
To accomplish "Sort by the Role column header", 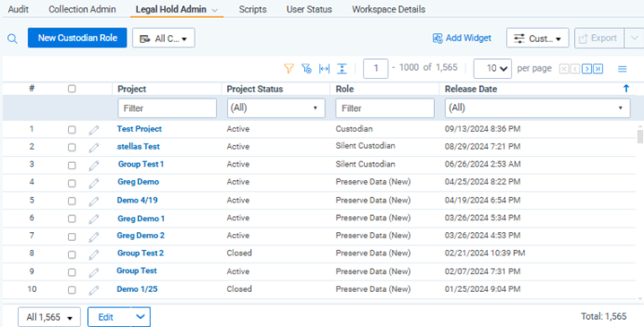I will coord(344,89).
